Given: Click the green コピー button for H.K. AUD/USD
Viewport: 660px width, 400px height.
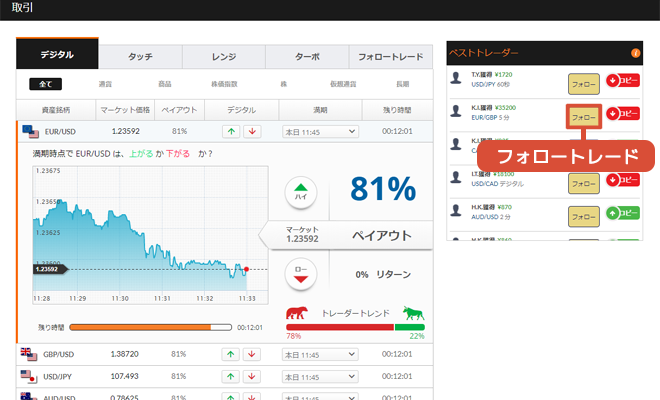Looking at the screenshot, I should pyautogui.click(x=623, y=213).
